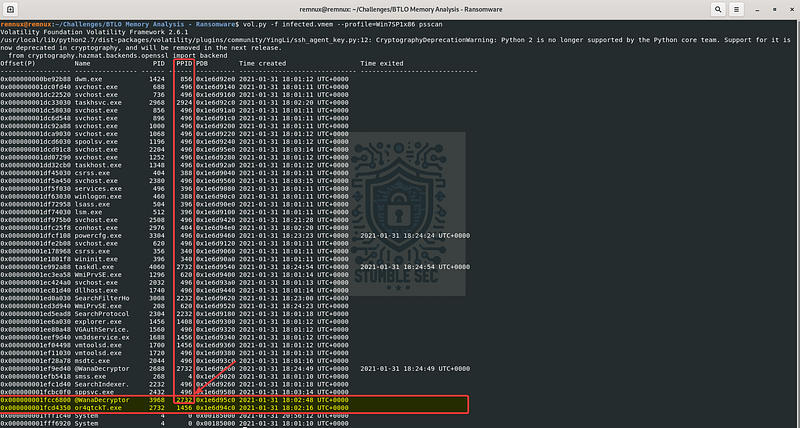Screen dimensions: 800x428
Task: Click the 'PPID' column header
Action: point(184,64)
